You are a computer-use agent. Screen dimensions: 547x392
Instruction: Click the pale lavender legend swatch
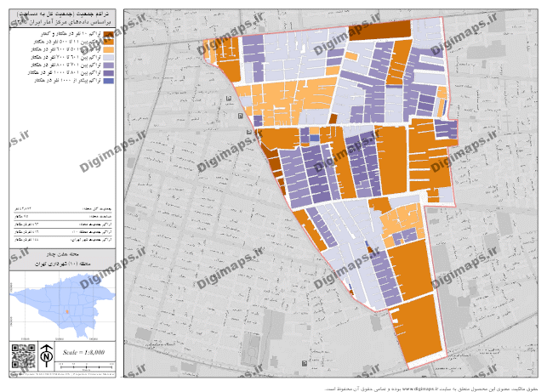[109, 57]
